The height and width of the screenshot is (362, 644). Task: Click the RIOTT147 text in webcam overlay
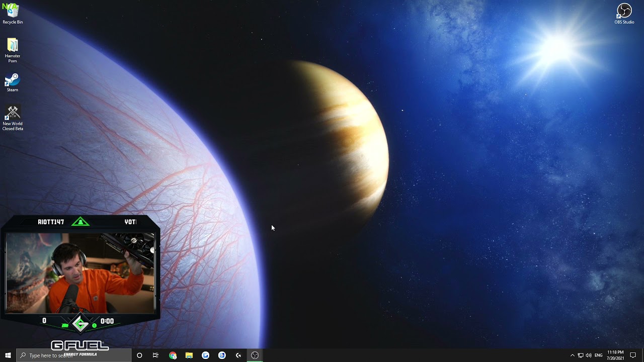click(x=51, y=222)
